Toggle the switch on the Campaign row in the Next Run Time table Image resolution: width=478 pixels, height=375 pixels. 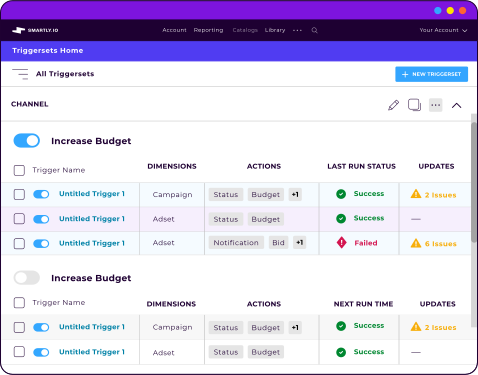[41, 327]
